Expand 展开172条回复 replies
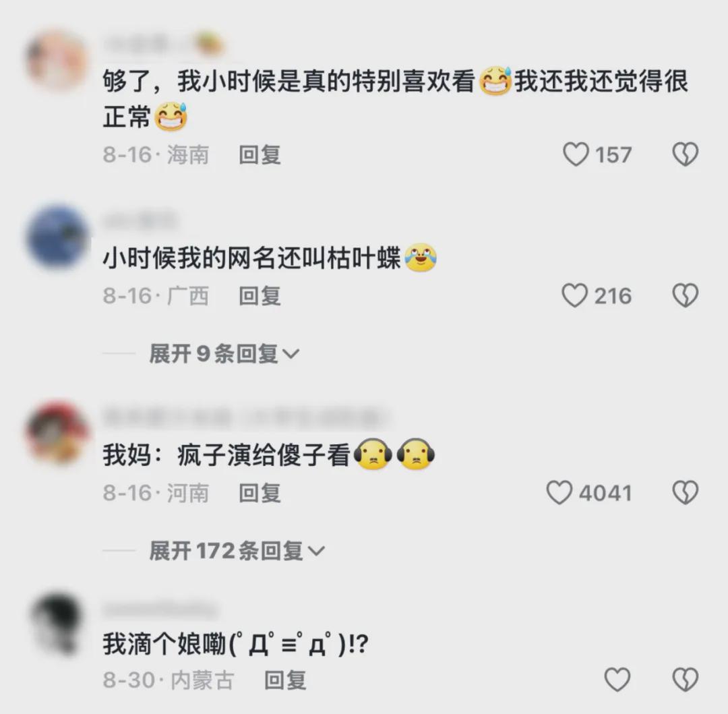 (x=237, y=551)
